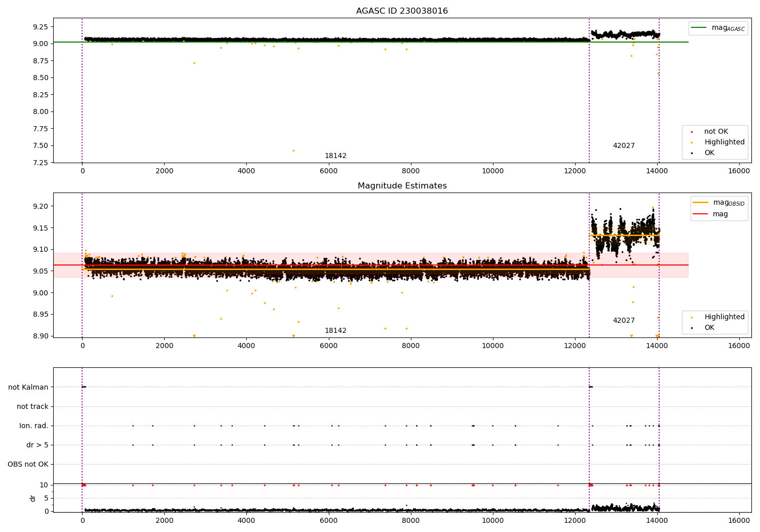Click the 18142 label in Magnitude Estimates plot
Image resolution: width=760 pixels, height=532 pixels.
coord(335,331)
